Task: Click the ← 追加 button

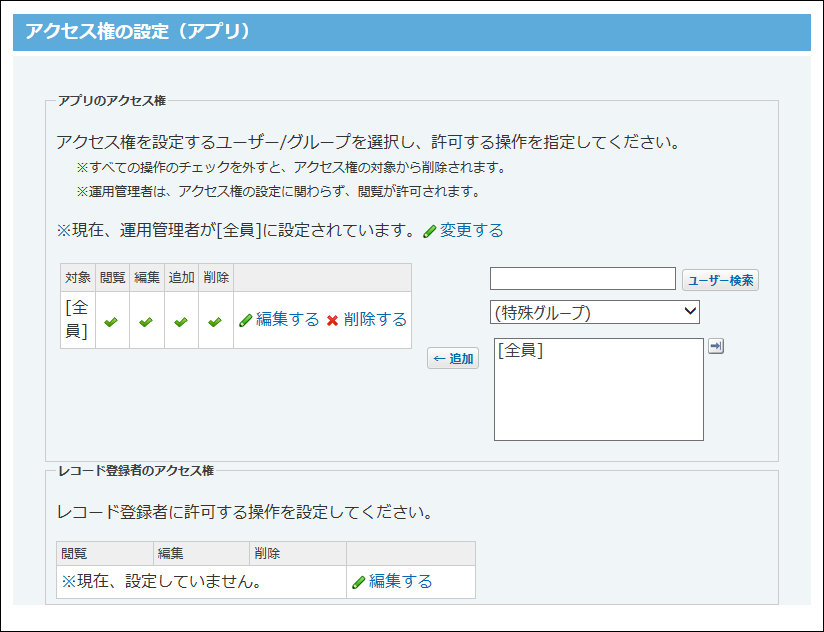Action: (x=452, y=358)
